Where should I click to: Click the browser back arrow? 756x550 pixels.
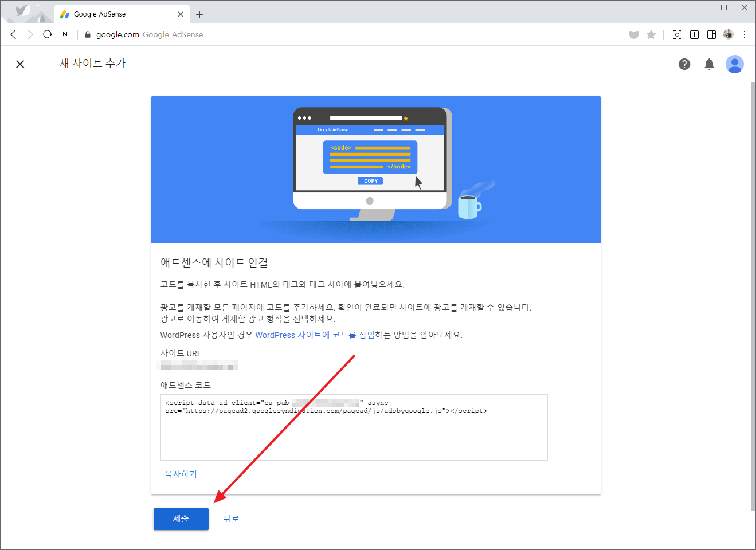click(13, 34)
